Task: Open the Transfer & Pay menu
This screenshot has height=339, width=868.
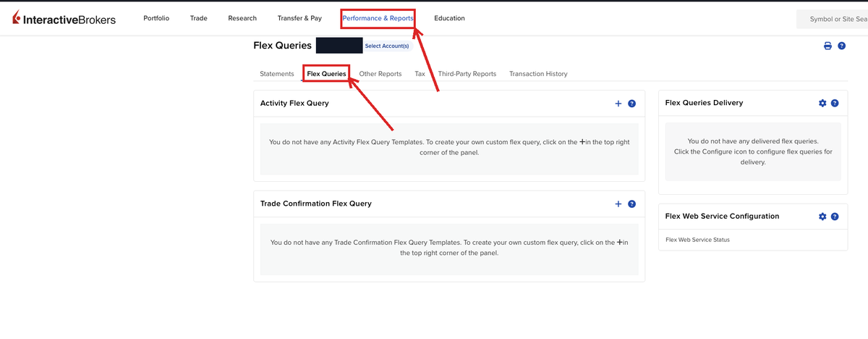Action: 299,18
